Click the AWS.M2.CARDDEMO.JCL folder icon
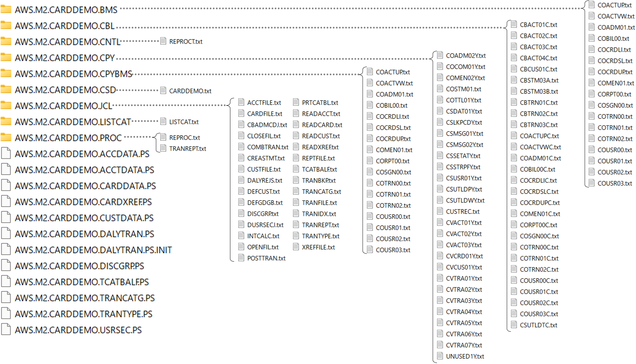Screen dimensions: 636x364 (x=6, y=105)
